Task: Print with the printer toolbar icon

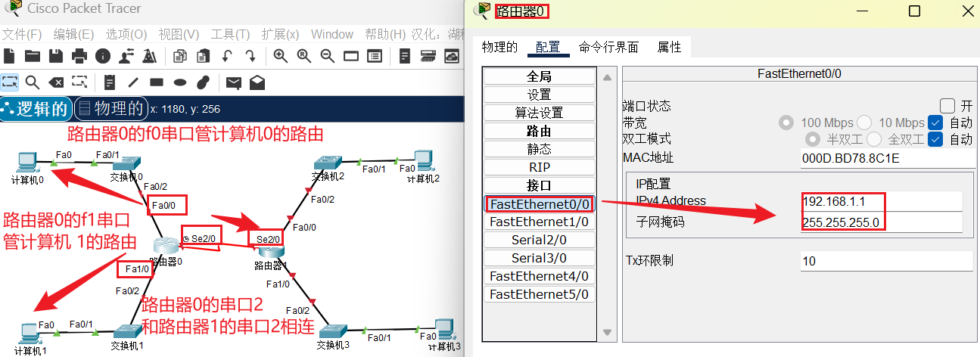Action: [79, 56]
